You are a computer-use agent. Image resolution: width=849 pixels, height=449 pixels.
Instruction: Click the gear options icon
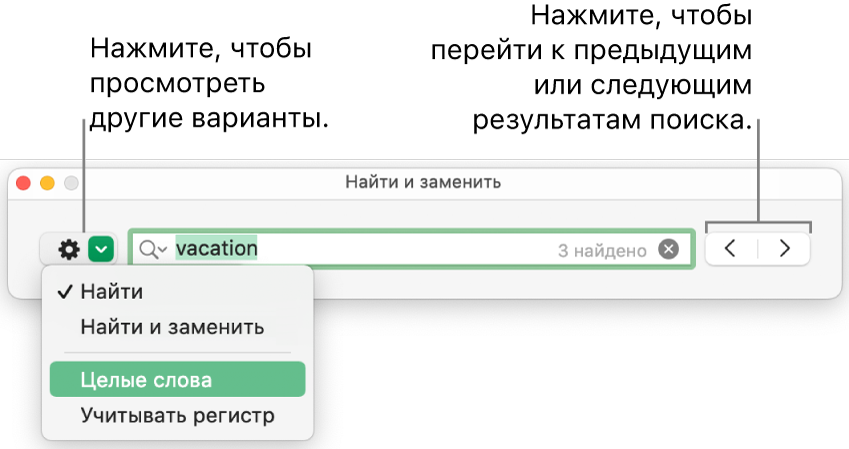point(68,250)
